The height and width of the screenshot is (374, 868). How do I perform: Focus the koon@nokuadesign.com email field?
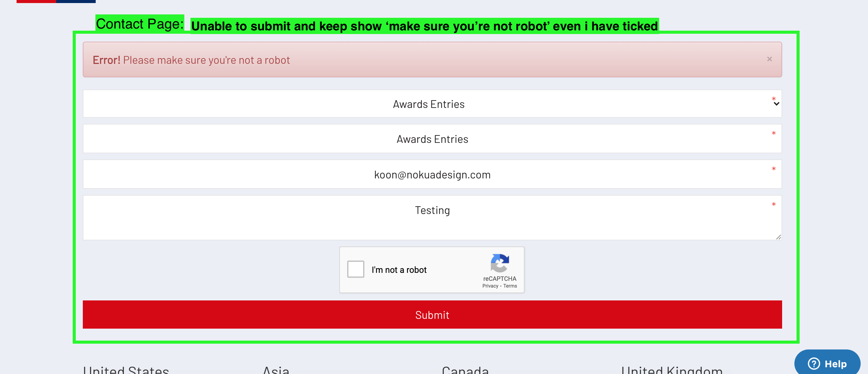click(432, 174)
